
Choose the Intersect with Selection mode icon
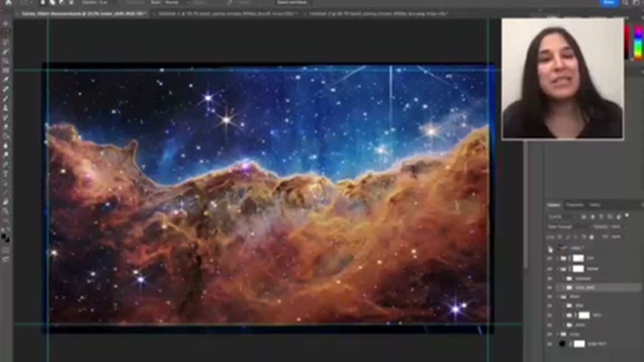[x=70, y=3]
